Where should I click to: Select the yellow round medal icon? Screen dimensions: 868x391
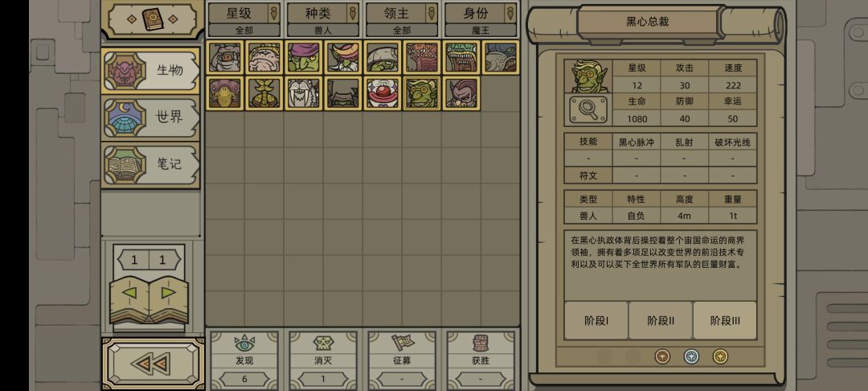[720, 356]
